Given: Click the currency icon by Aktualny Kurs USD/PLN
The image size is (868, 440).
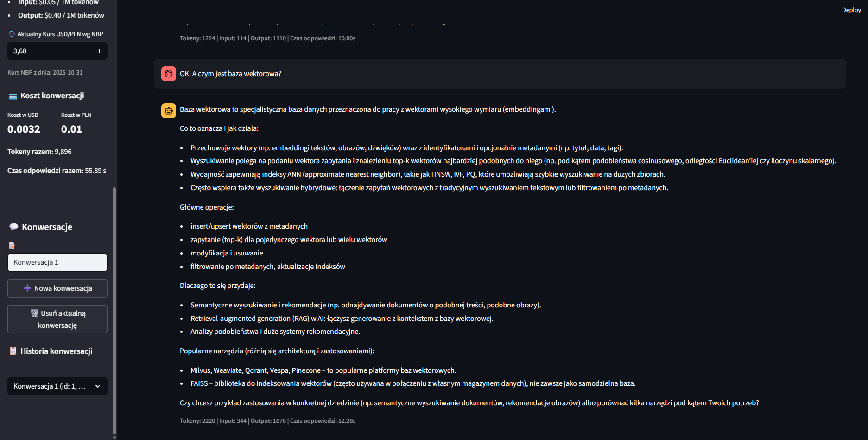Looking at the screenshot, I should [12, 34].
